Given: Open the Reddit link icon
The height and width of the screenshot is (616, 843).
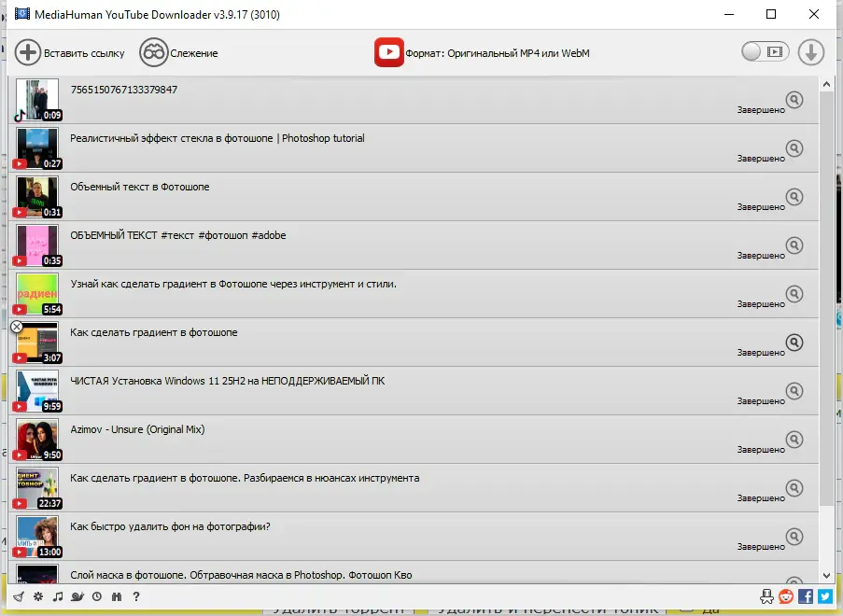Looking at the screenshot, I should 786,596.
